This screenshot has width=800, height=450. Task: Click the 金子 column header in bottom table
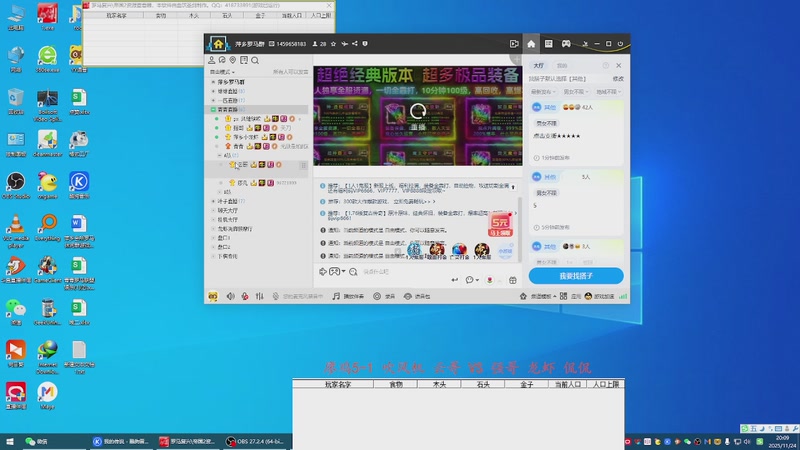pyautogui.click(x=527, y=384)
